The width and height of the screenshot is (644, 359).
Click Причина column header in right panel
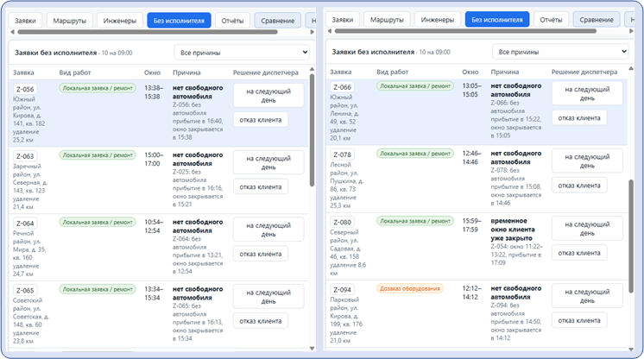(505, 72)
